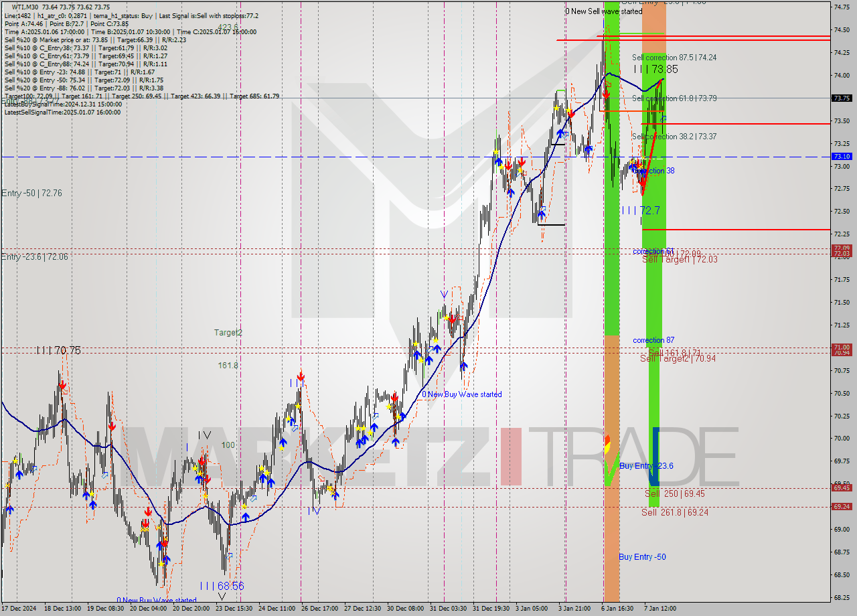This screenshot has width=857, height=616.
Task: Select the Sell 261.8 | 69.24 label
Action: [x=675, y=512]
